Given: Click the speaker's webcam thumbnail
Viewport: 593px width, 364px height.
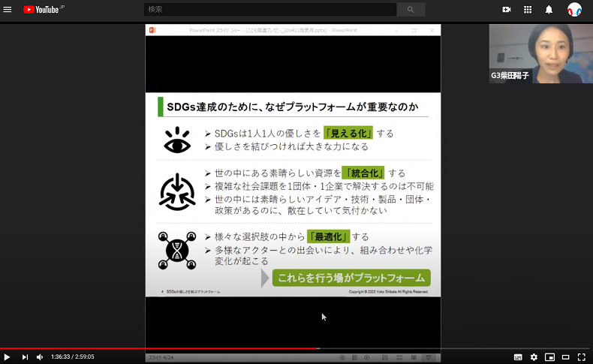Looking at the screenshot, I should [x=540, y=53].
